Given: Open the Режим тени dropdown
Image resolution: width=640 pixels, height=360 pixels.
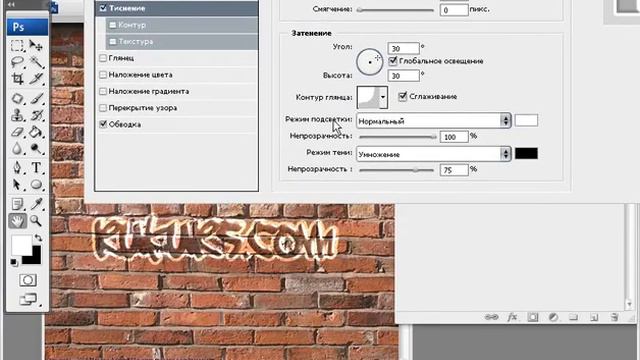Looking at the screenshot, I should (433, 154).
